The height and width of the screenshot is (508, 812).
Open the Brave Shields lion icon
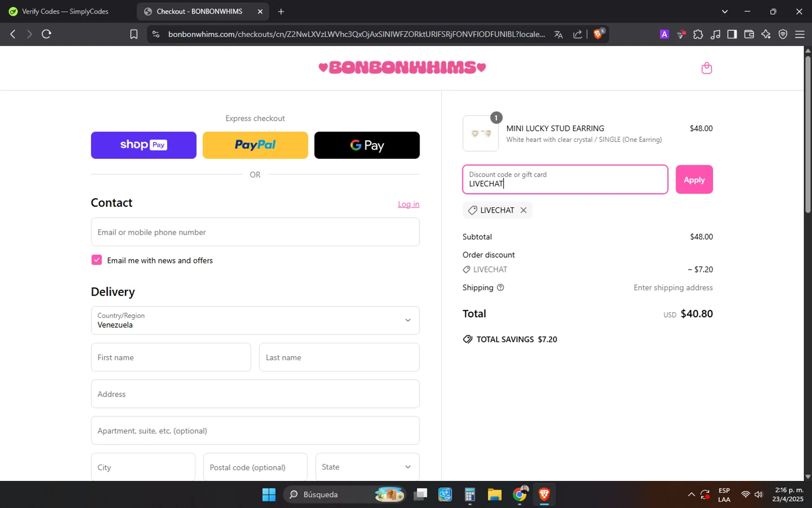pos(599,34)
